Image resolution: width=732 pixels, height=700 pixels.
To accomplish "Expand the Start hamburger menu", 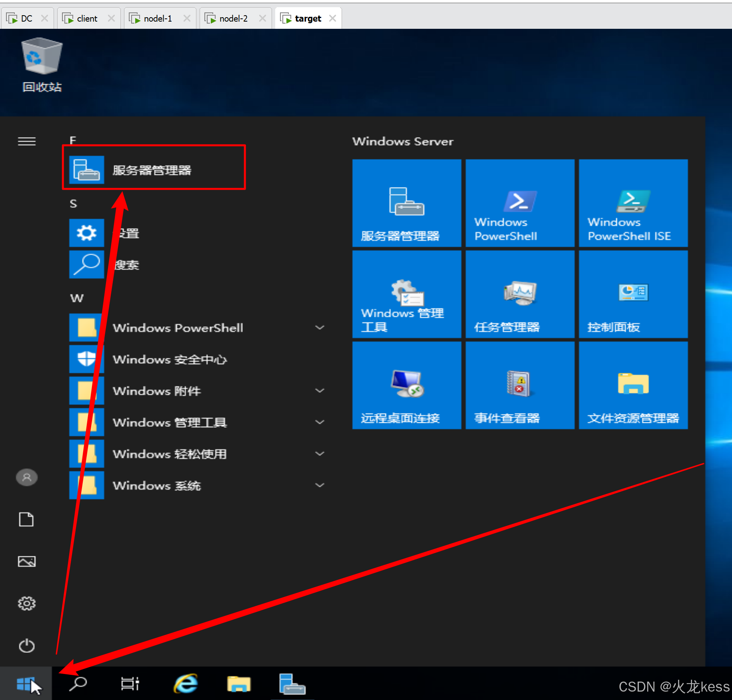I will click(27, 141).
